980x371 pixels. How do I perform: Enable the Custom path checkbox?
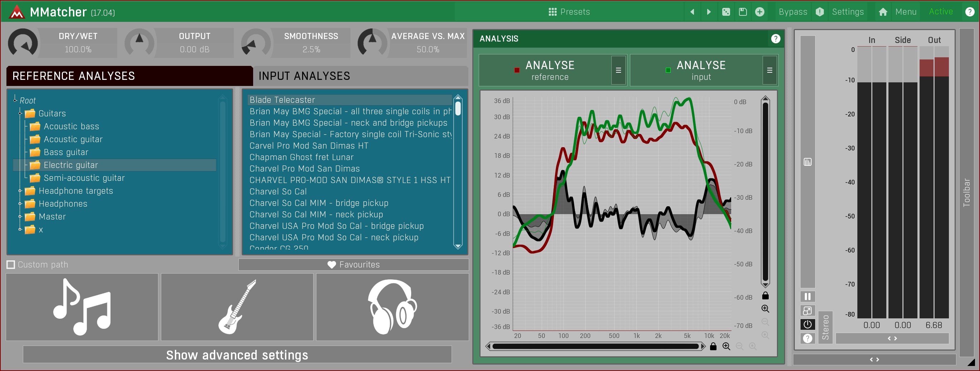tap(11, 264)
